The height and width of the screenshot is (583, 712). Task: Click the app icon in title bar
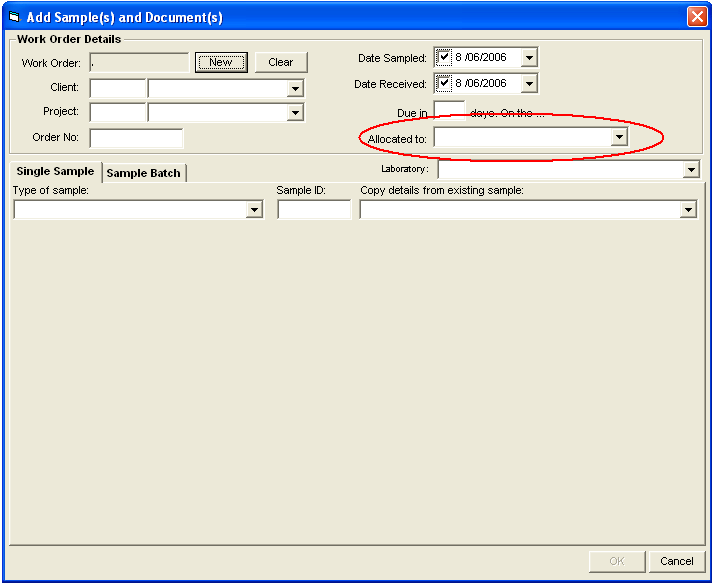tap(14, 17)
